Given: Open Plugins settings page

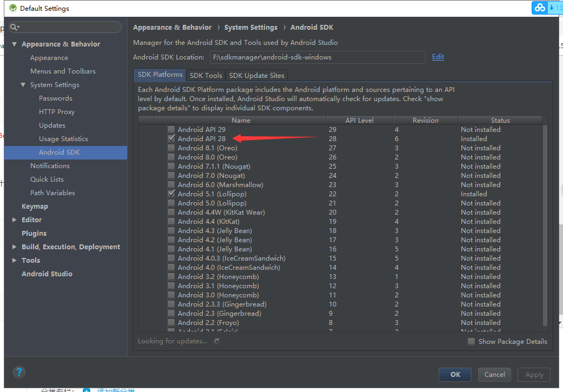Looking at the screenshot, I should [34, 234].
